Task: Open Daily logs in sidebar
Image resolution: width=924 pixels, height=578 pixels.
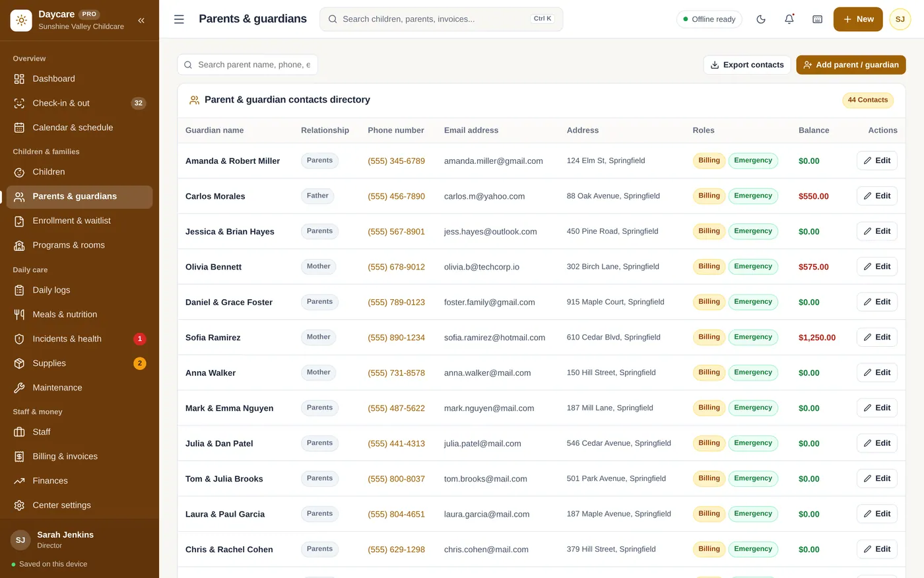Action: pyautogui.click(x=79, y=290)
